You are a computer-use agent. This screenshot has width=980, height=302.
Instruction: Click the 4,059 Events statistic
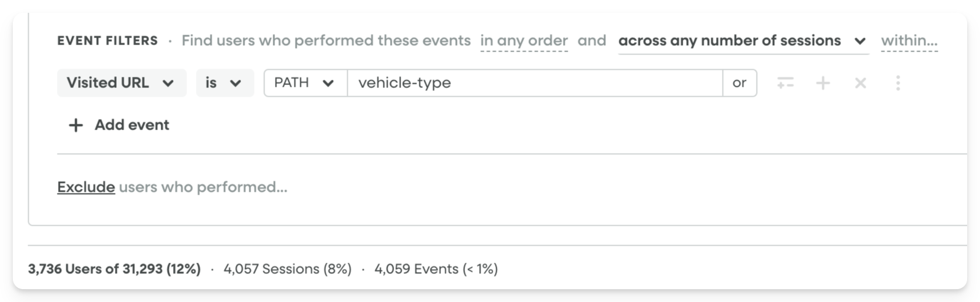point(436,269)
